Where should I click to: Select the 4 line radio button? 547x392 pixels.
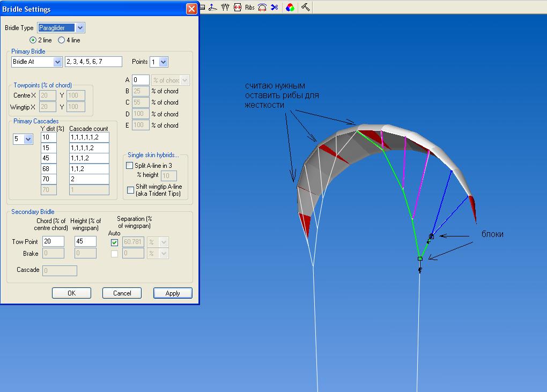click(x=61, y=40)
